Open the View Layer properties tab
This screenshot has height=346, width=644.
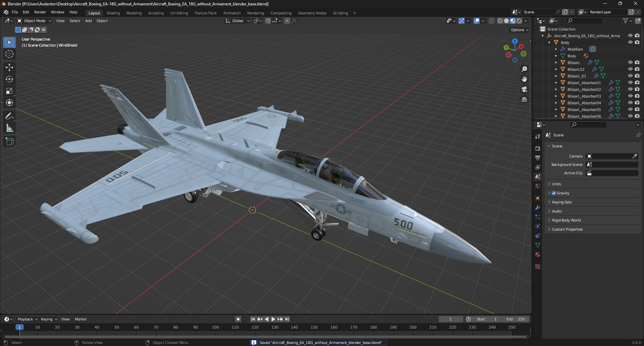(x=538, y=167)
